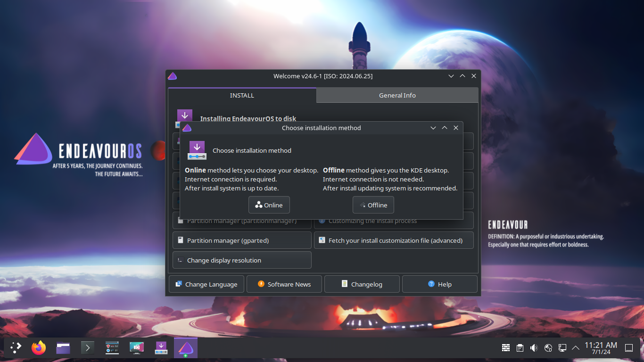The height and width of the screenshot is (362, 644).
Task: Open Customizing the install process
Action: [x=394, y=221]
